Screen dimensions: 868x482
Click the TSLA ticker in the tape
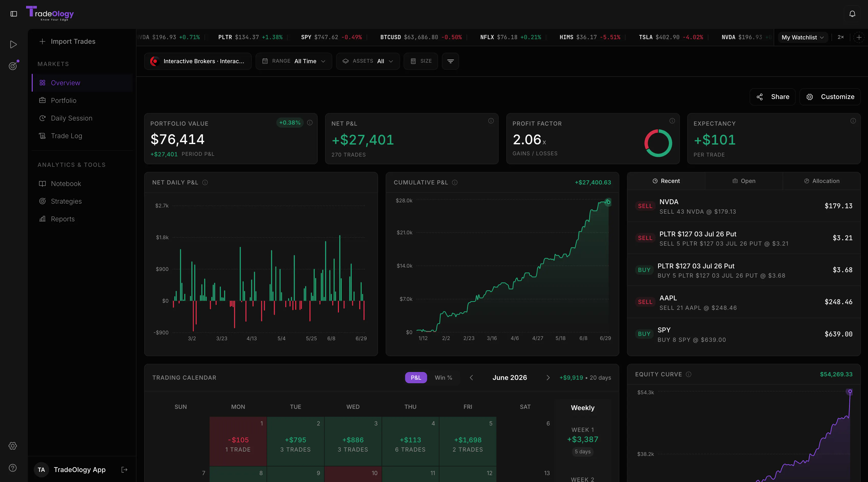coord(671,37)
